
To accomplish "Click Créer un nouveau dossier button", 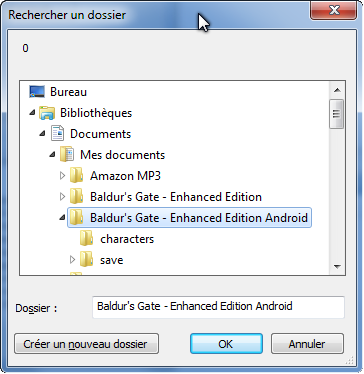I will tap(86, 344).
